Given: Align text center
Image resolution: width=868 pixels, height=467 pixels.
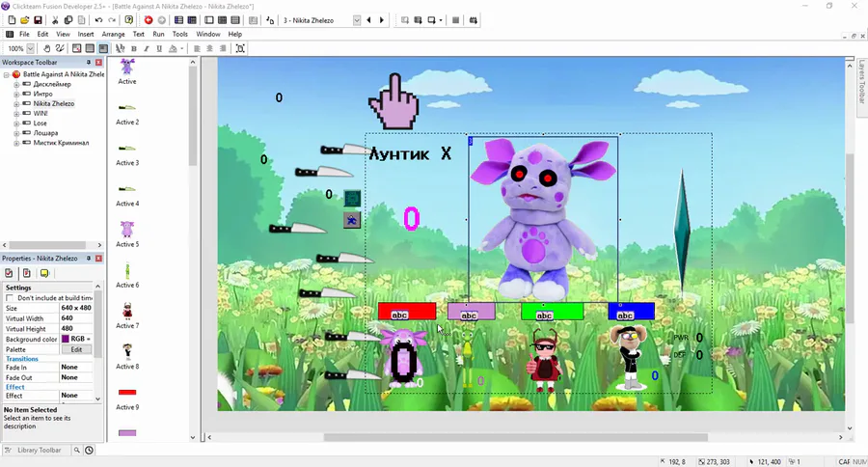Looking at the screenshot, I should tap(209, 48).
